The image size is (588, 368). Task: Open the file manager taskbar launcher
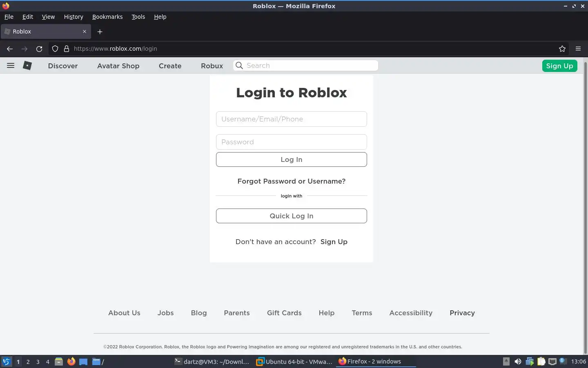pyautogui.click(x=59, y=361)
